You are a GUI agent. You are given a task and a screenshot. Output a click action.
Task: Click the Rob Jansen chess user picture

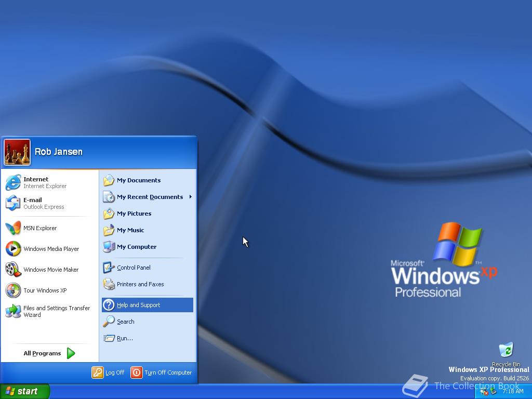click(x=17, y=152)
